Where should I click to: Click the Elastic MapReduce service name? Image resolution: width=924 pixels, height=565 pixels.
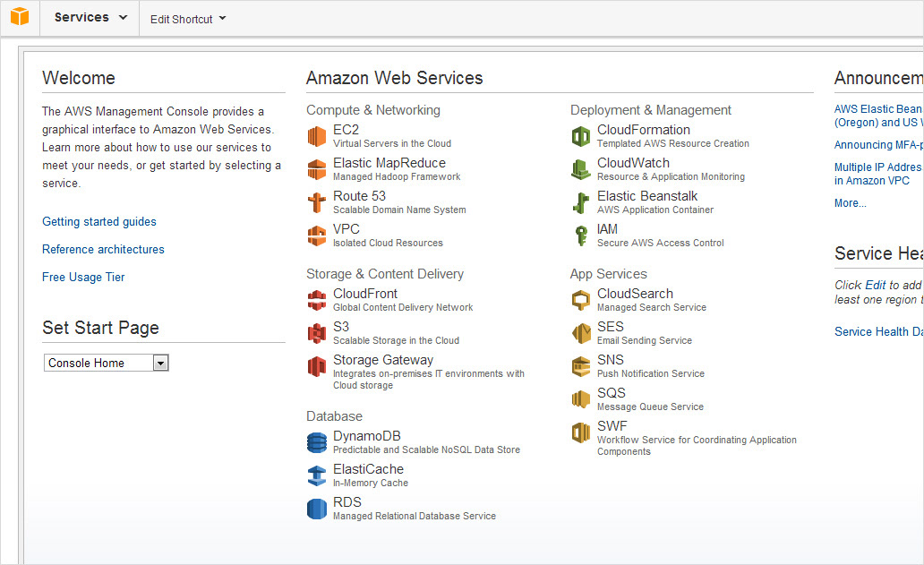point(389,163)
